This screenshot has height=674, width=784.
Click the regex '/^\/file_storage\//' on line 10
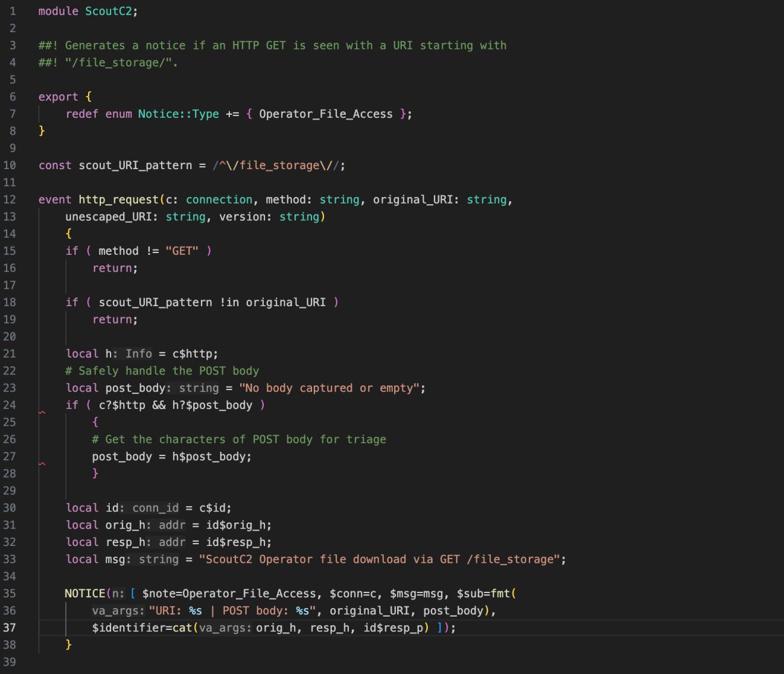[x=276, y=165]
